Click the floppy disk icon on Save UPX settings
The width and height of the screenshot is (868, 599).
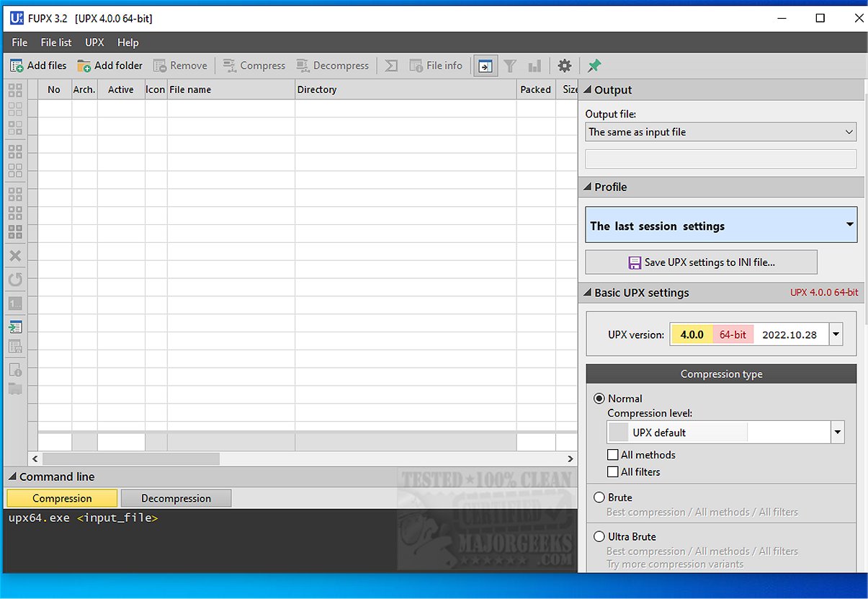coord(635,262)
